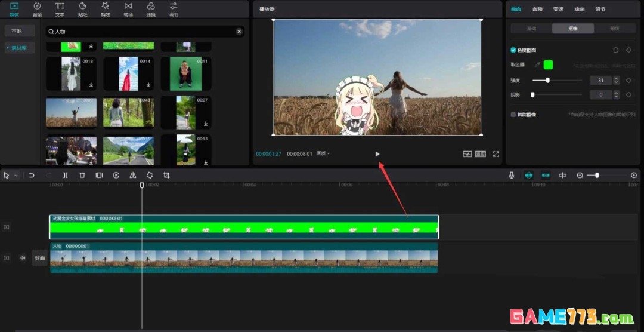The height and width of the screenshot is (332, 644).
Task: Click the mirror flip icon in timeline toolbar
Action: pos(133,176)
